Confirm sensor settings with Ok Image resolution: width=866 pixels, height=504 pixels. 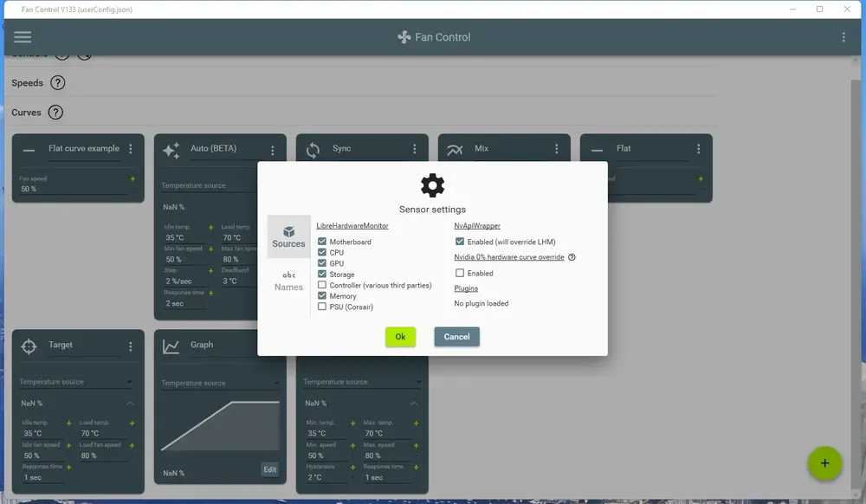pyautogui.click(x=400, y=337)
